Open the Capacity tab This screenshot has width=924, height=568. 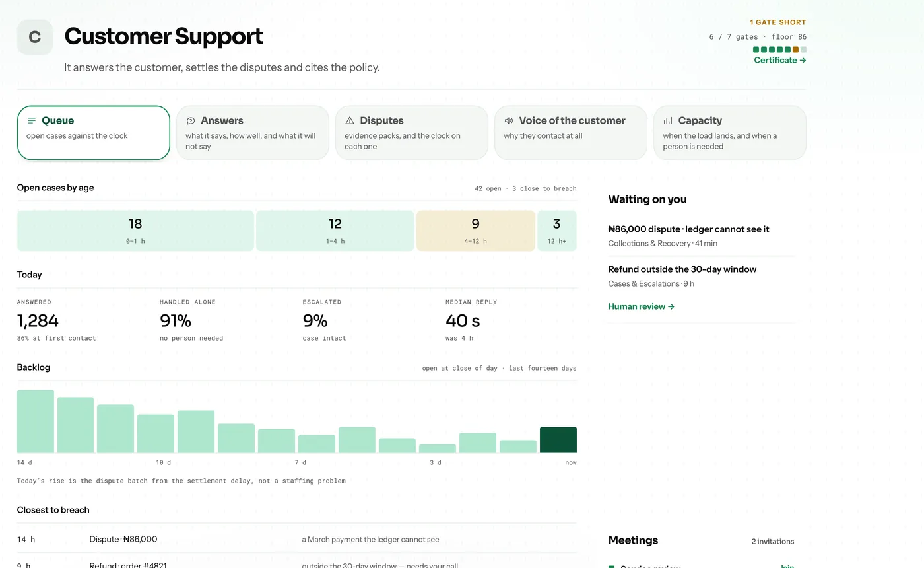click(x=730, y=133)
